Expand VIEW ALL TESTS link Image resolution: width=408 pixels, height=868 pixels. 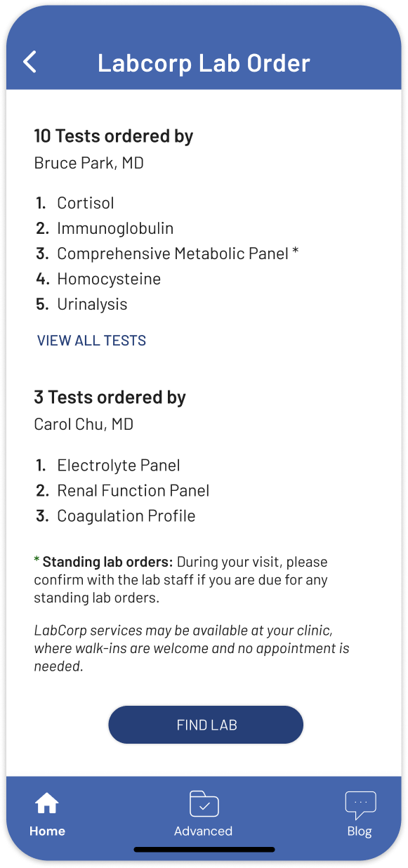pos(92,341)
